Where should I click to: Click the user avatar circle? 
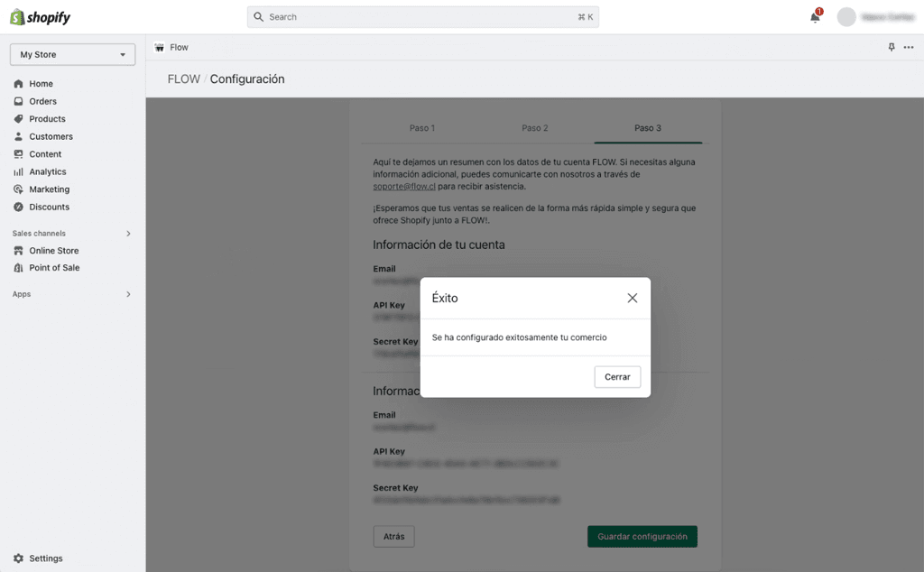tap(846, 17)
